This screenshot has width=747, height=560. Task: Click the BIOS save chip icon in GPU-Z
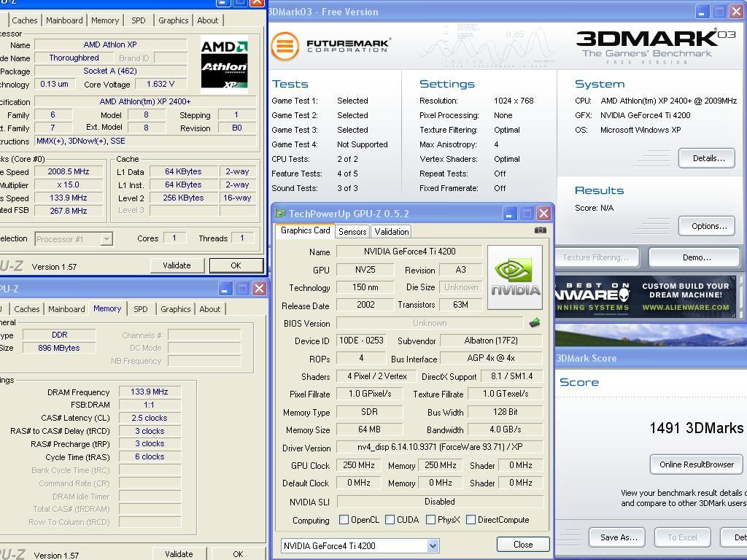click(x=535, y=323)
